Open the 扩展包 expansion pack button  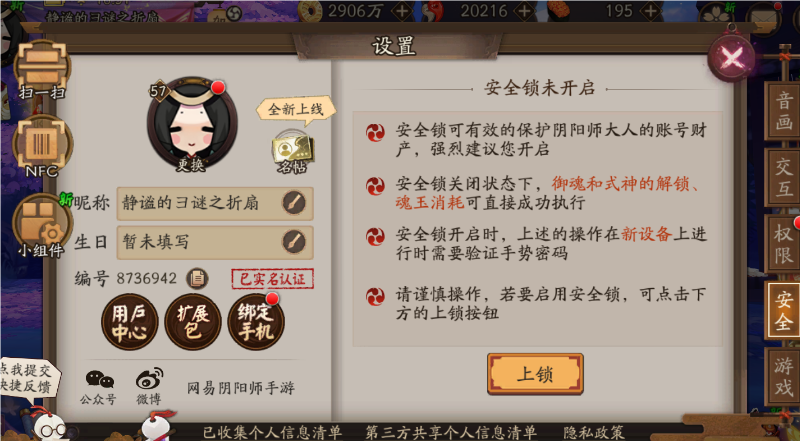pos(193,323)
